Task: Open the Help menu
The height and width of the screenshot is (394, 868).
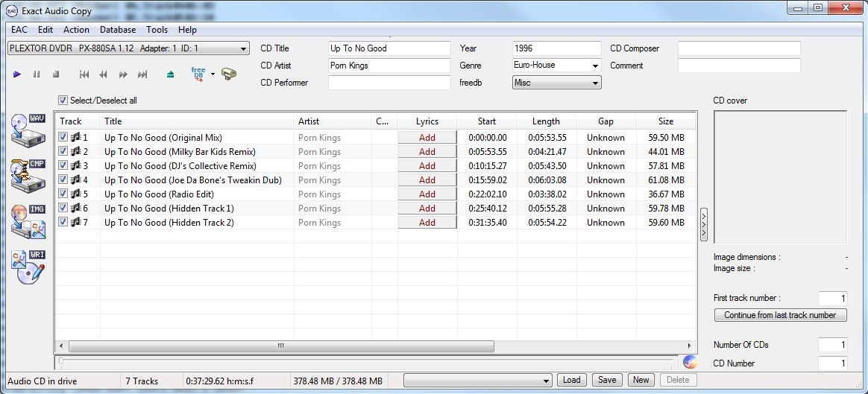Action: click(188, 30)
